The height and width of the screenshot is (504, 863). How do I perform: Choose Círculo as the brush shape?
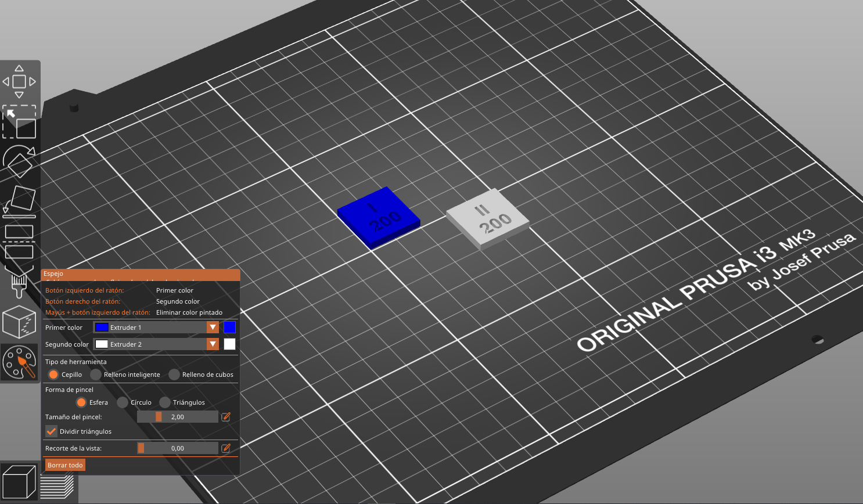(x=123, y=402)
